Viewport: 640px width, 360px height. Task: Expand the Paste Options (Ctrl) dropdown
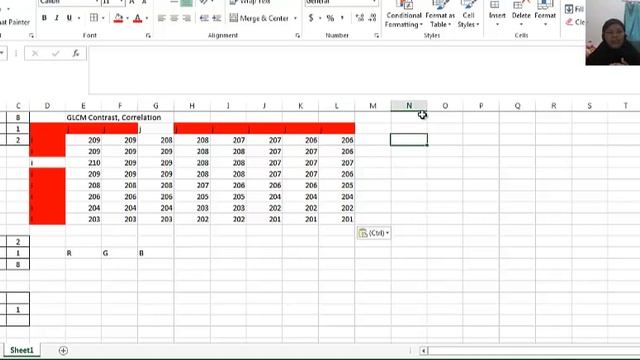[387, 233]
